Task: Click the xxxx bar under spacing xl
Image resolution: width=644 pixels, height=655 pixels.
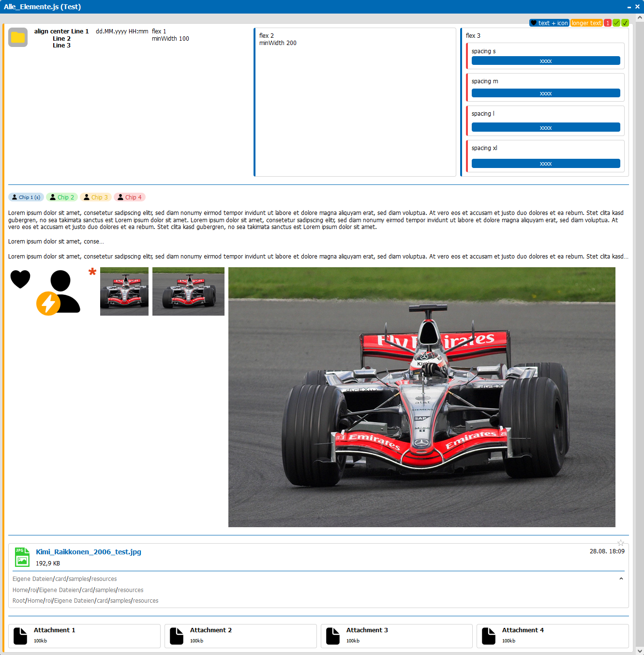Action: [x=546, y=164]
